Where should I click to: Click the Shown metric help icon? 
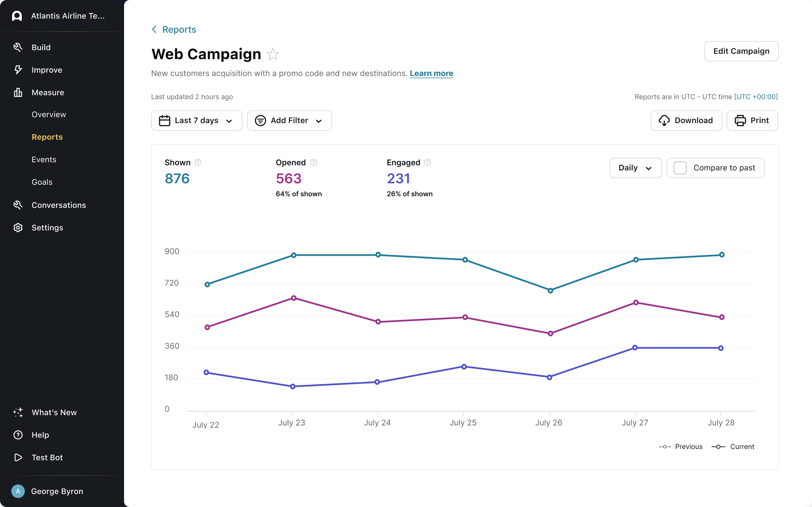[198, 162]
